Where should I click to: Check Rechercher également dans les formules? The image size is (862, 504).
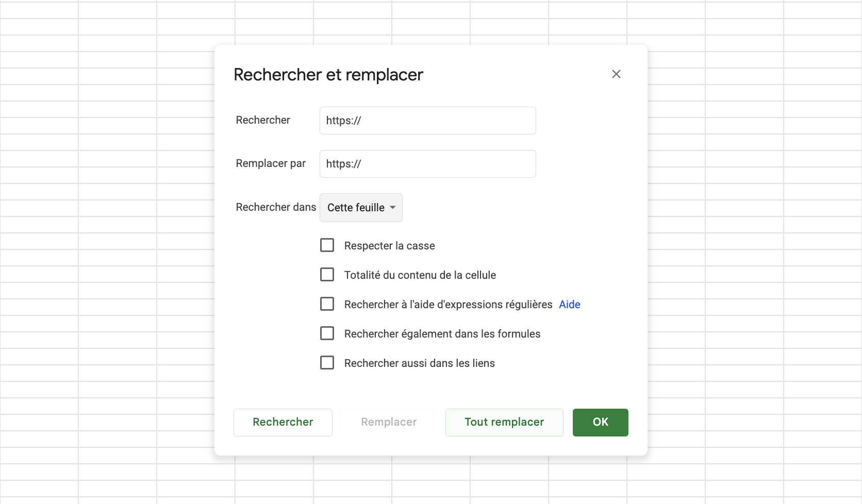[327, 333]
